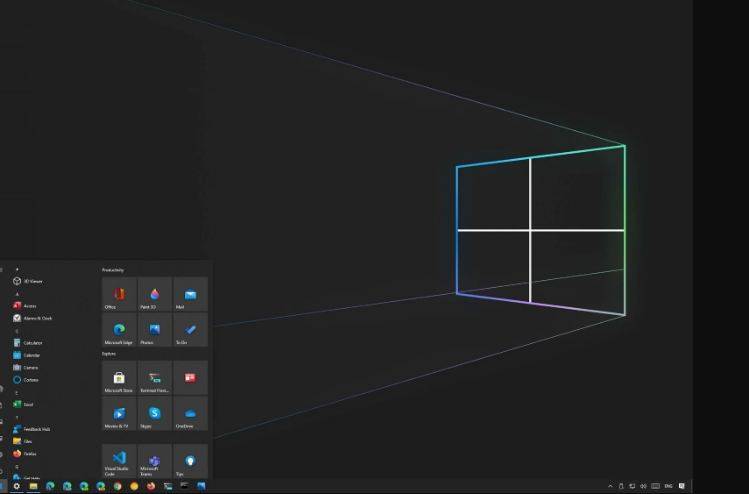Jump using the letter A header

(17, 294)
